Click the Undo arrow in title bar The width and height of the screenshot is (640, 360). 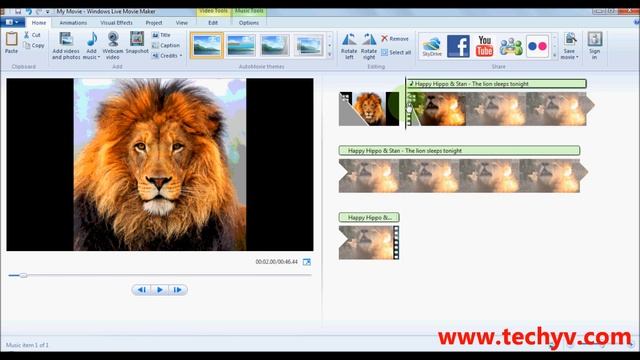point(29,11)
